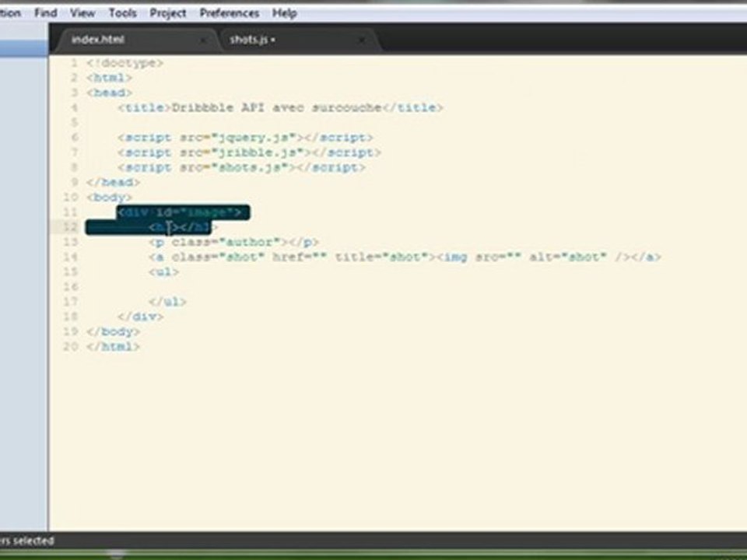Click line number 5 in gutter
The height and width of the screenshot is (560, 747).
75,122
